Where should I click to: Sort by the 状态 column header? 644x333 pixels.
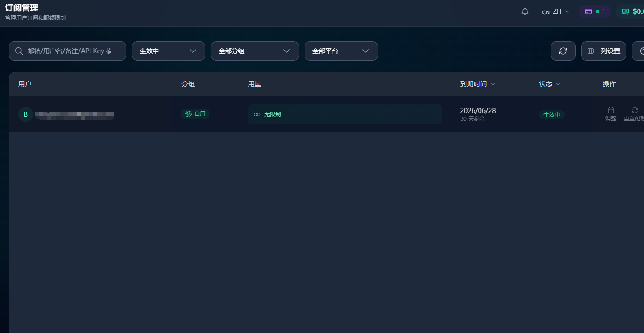tap(550, 84)
